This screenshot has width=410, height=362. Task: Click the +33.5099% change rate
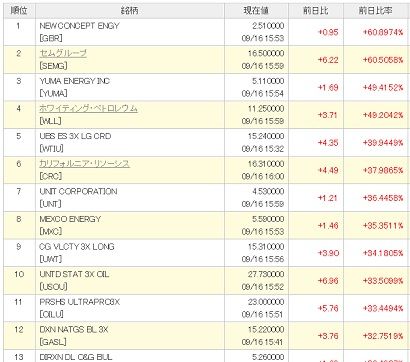click(383, 282)
